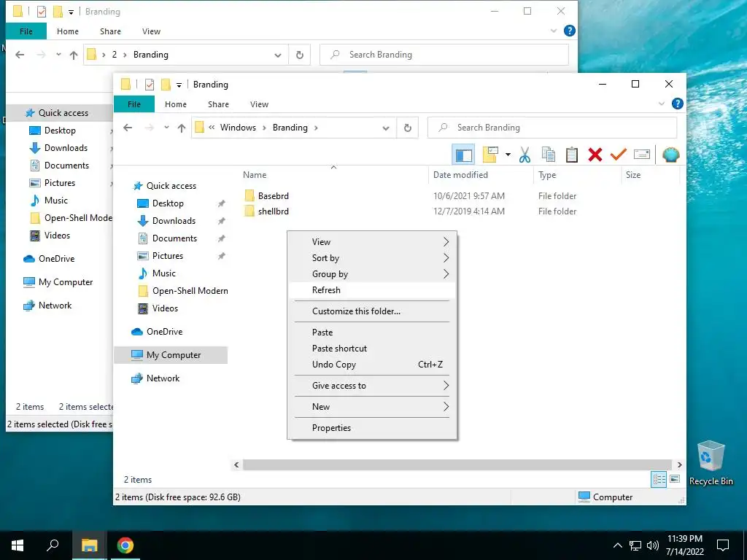The width and height of the screenshot is (747, 560).
Task: Open View submenu in context menu
Action: point(372,242)
